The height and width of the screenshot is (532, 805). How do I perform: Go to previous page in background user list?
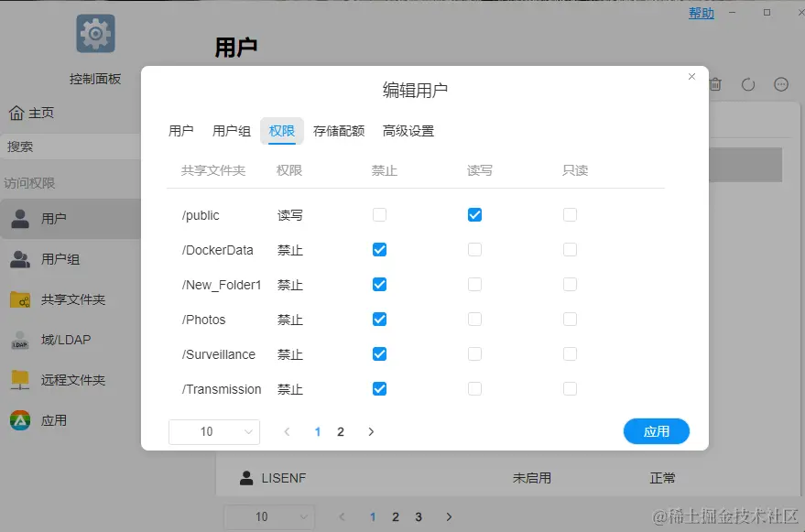tap(342, 516)
